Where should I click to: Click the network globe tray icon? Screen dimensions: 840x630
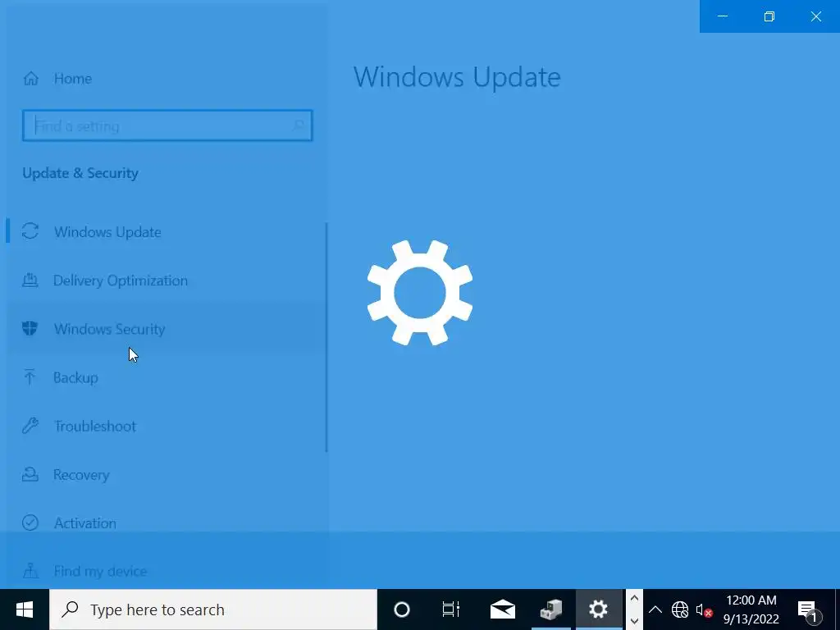pos(680,609)
